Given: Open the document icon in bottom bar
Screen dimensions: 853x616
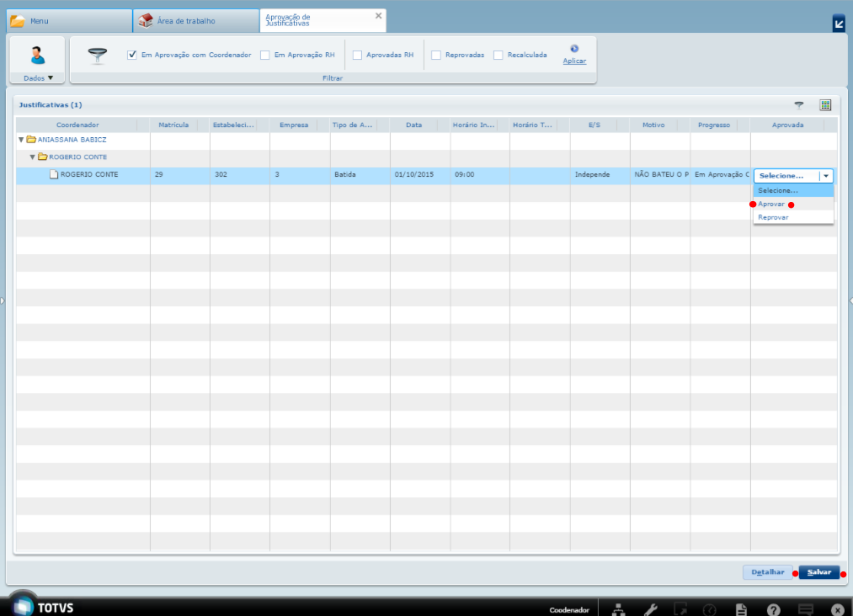Looking at the screenshot, I should pyautogui.click(x=741, y=610).
